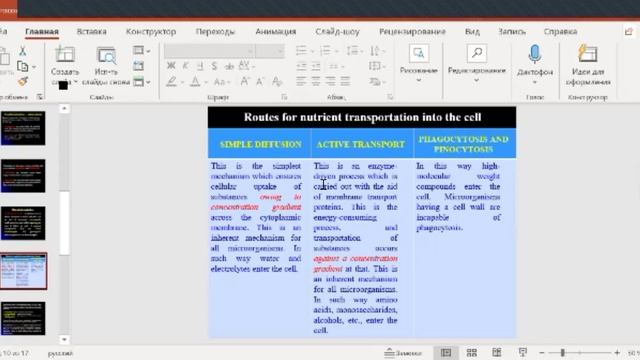
Task: Start Slide Show from status bar icon
Action: coord(522,353)
